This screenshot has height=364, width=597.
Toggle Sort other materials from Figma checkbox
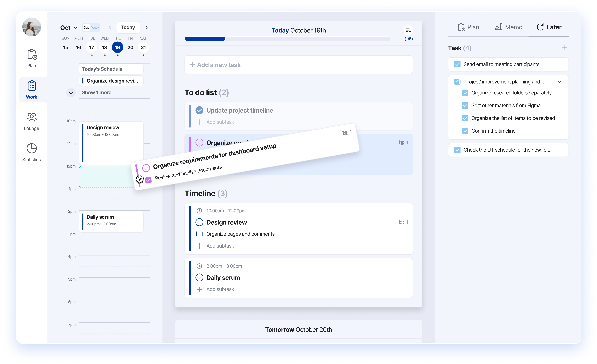coord(465,106)
